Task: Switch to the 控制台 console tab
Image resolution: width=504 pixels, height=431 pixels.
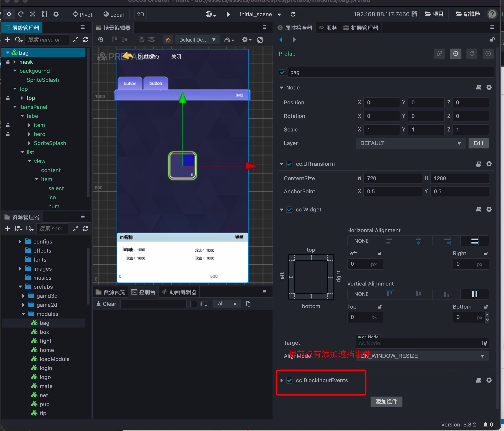Action: tap(144, 292)
